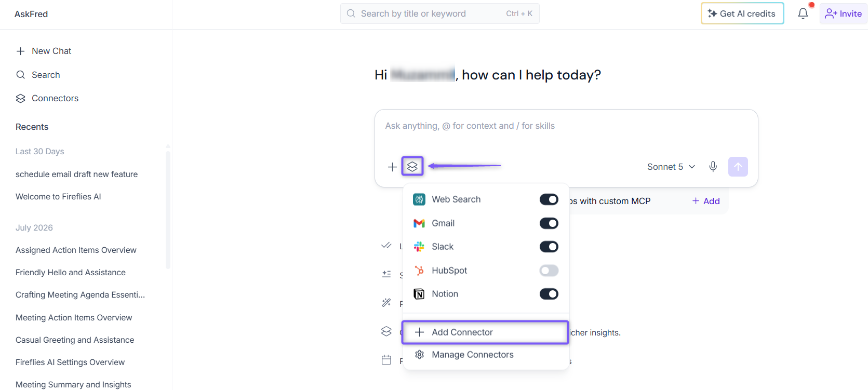Click the Gmail logo icon
Screen dimensions: 868x390
coord(419,223)
